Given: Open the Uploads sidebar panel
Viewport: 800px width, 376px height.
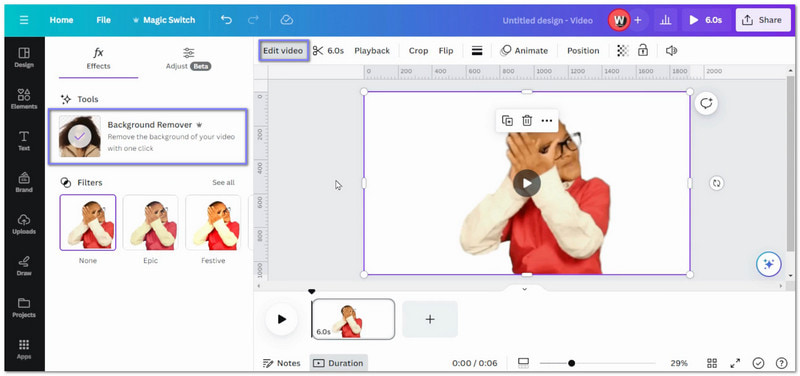Looking at the screenshot, I should (24, 224).
